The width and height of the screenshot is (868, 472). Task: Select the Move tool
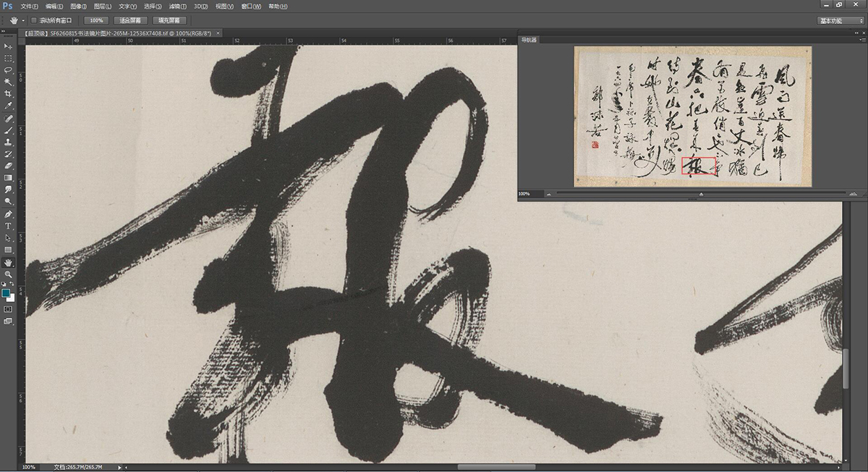(x=8, y=46)
